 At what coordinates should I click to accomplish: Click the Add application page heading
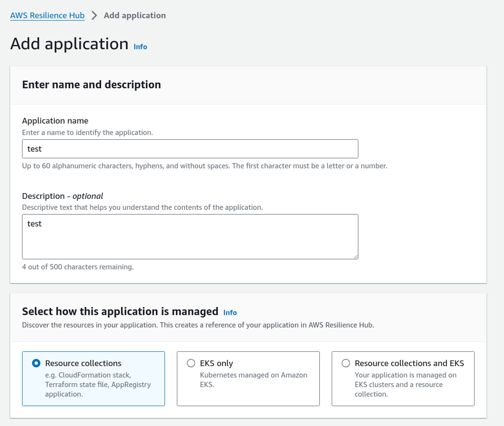pos(69,44)
